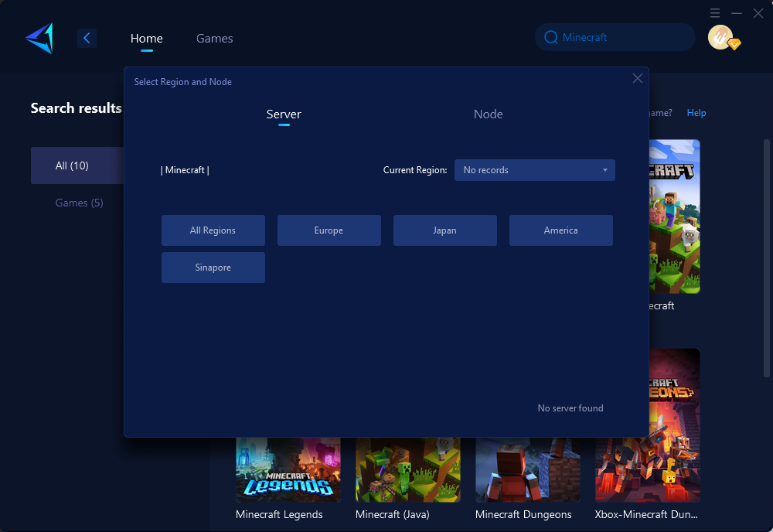Viewport: 773px width, 532px height.
Task: Click the GearUP logo icon
Action: pyautogui.click(x=39, y=38)
